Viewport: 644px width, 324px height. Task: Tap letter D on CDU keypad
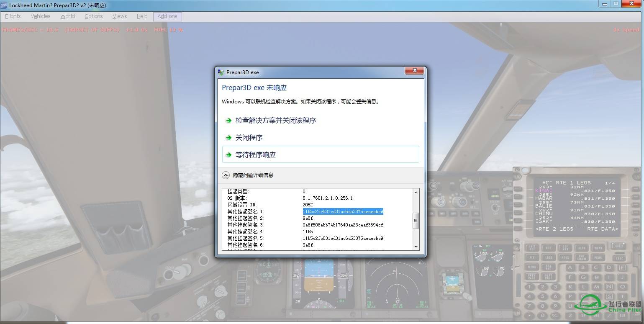609,268
